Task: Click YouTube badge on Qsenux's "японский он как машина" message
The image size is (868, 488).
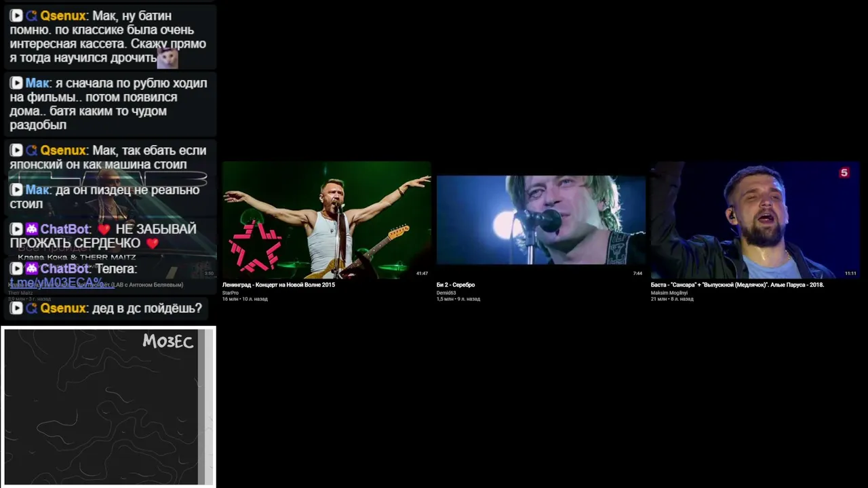Action: pyautogui.click(x=16, y=150)
